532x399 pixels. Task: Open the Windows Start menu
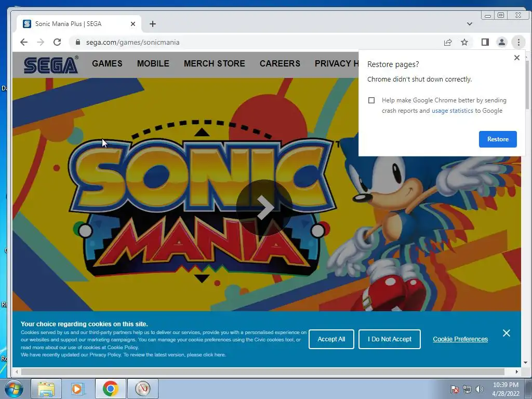[14, 389]
